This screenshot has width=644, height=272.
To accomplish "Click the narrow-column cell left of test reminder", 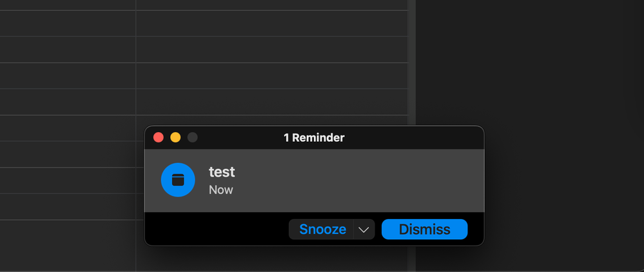I will pyautogui.click(x=68, y=180).
